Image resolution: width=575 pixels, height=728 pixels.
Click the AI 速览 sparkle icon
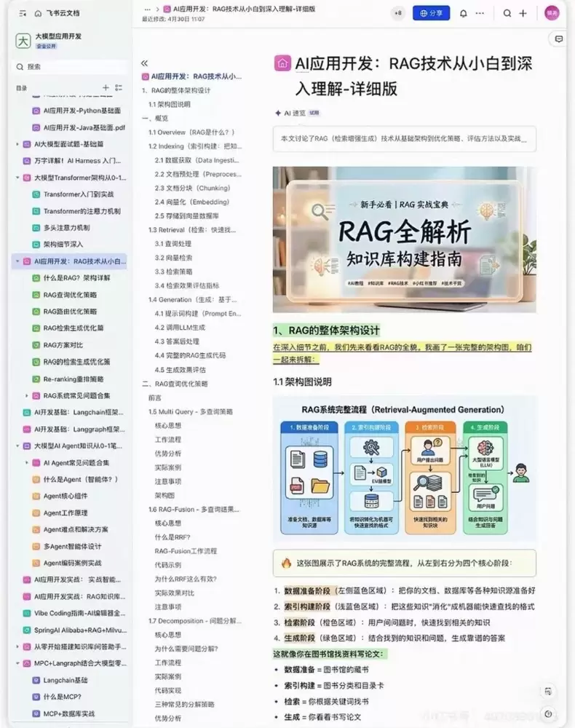coord(277,113)
